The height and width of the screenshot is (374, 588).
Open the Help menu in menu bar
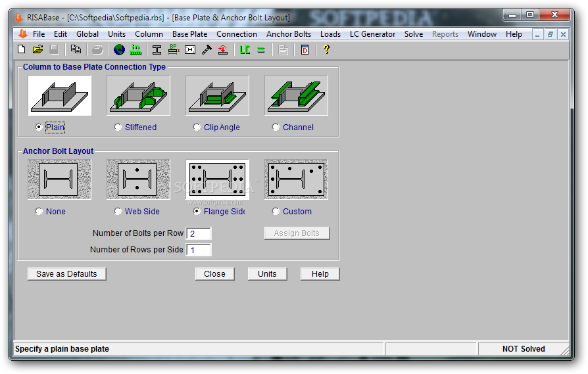click(x=514, y=34)
